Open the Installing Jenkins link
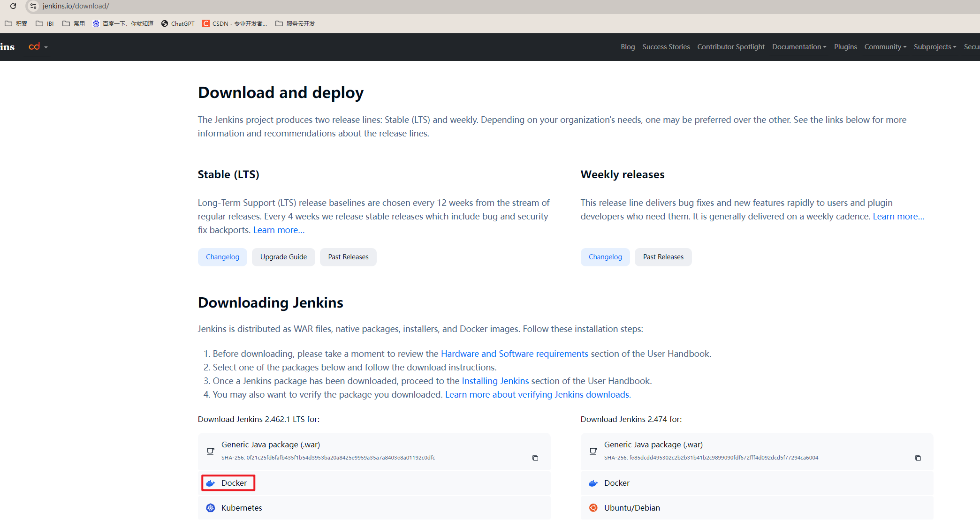This screenshot has height=520, width=980. pyautogui.click(x=495, y=381)
